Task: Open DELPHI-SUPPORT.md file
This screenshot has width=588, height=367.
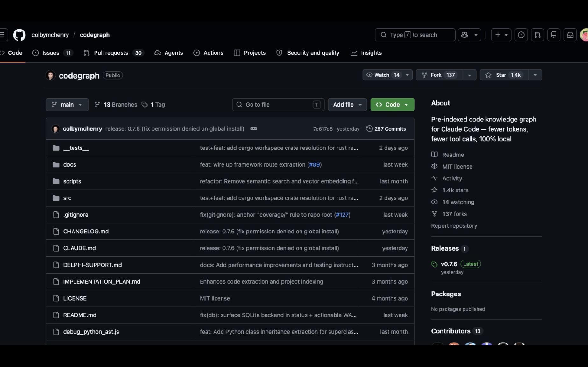Action: click(93, 265)
